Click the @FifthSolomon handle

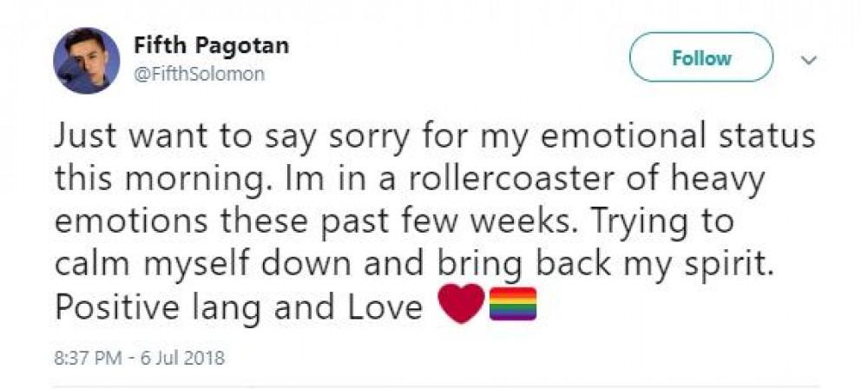pos(199,74)
